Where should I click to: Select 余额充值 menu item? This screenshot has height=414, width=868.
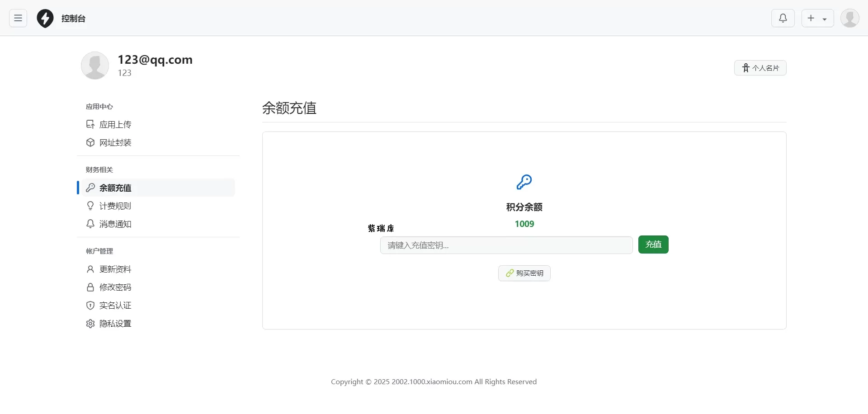(x=115, y=188)
